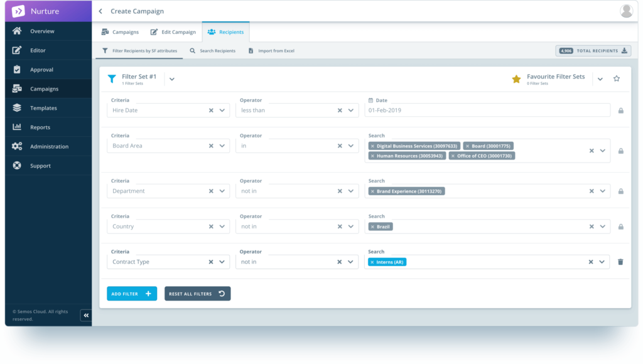Clear the Department criteria

click(211, 191)
